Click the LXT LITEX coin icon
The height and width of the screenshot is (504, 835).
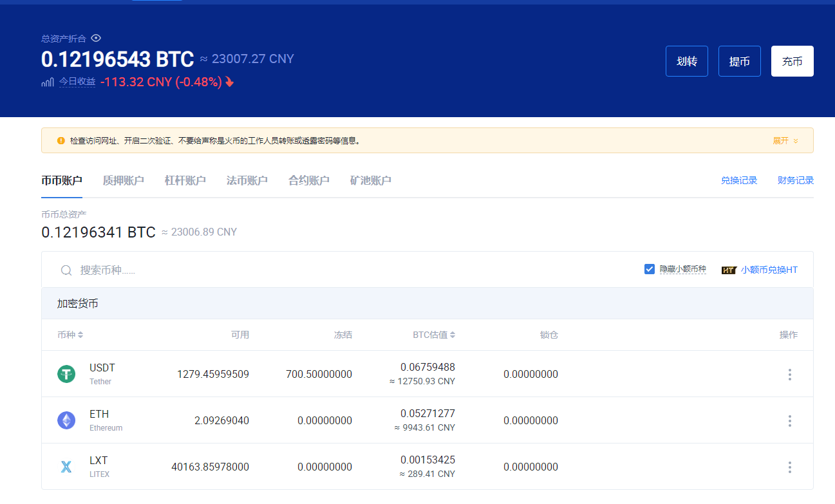66,467
